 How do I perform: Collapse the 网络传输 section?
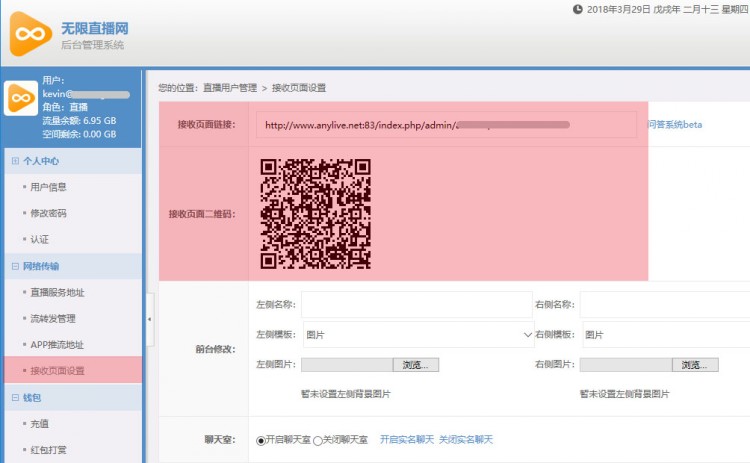point(15,266)
